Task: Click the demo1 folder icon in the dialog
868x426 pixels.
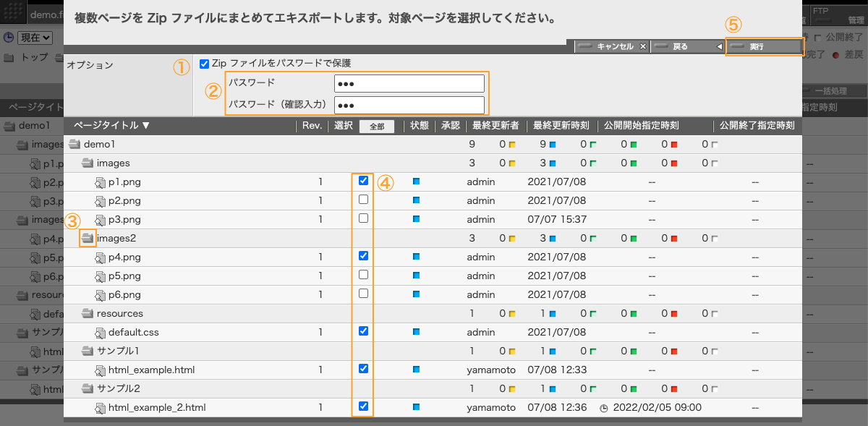Action: (x=74, y=145)
